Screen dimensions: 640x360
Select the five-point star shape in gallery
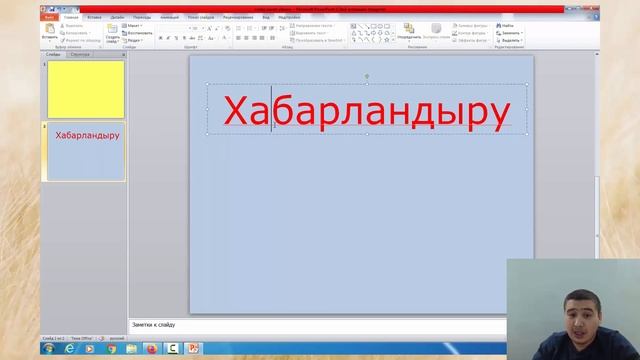[387, 40]
